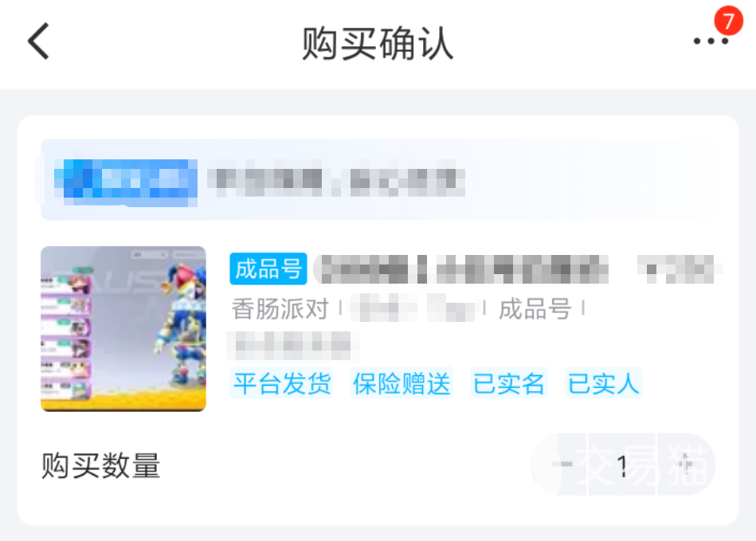Select the 平台发货 tag
Screen dimensions: 756x541
tap(281, 383)
